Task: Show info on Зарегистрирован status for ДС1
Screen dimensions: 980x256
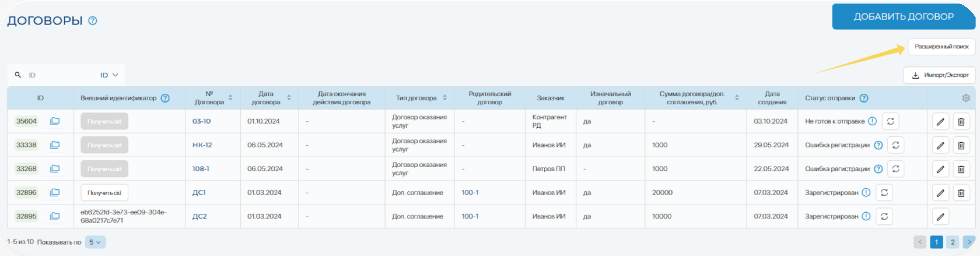Action: pyautogui.click(x=866, y=192)
